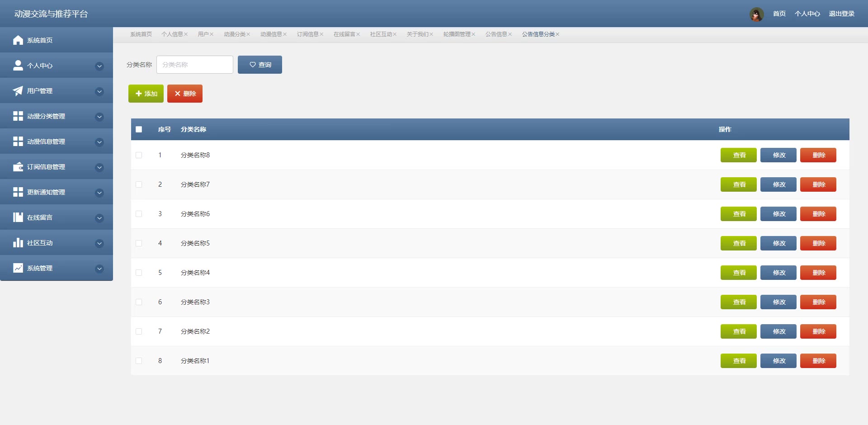Click 退出登录 to log out
Image resolution: width=868 pixels, height=425 pixels.
(842, 14)
